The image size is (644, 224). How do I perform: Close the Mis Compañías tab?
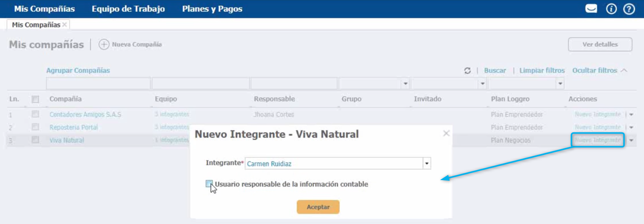(65, 25)
